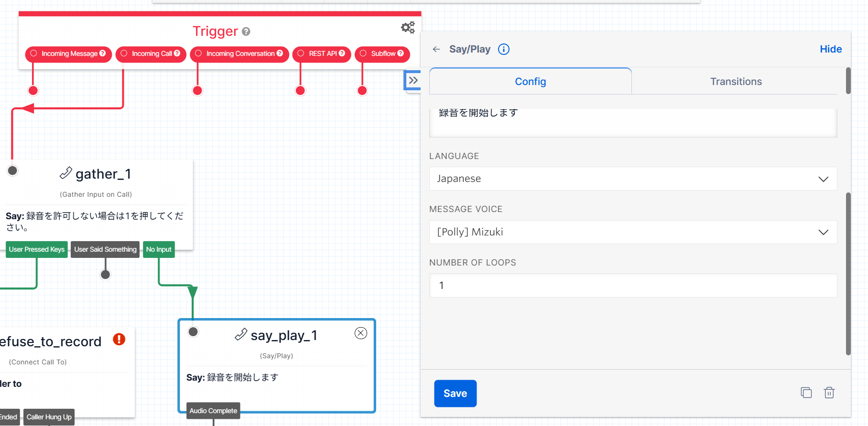Click the Trigger help question mark
Screen dimensions: 868x426
246,32
